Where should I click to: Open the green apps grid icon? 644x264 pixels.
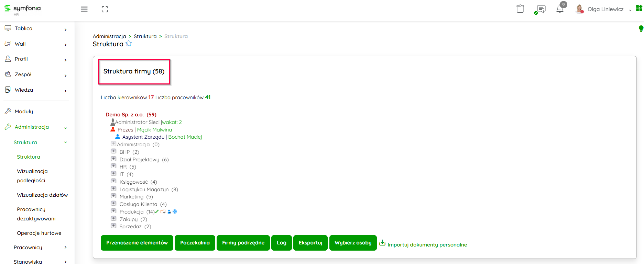click(x=639, y=8)
